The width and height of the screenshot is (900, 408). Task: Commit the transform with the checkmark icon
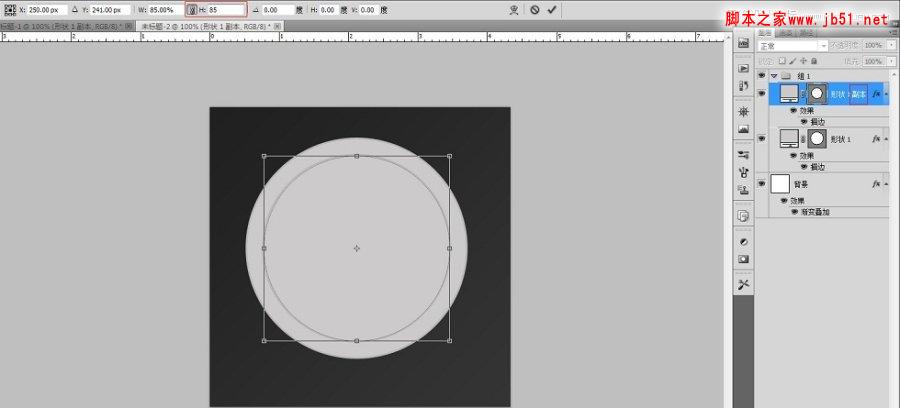(552, 10)
